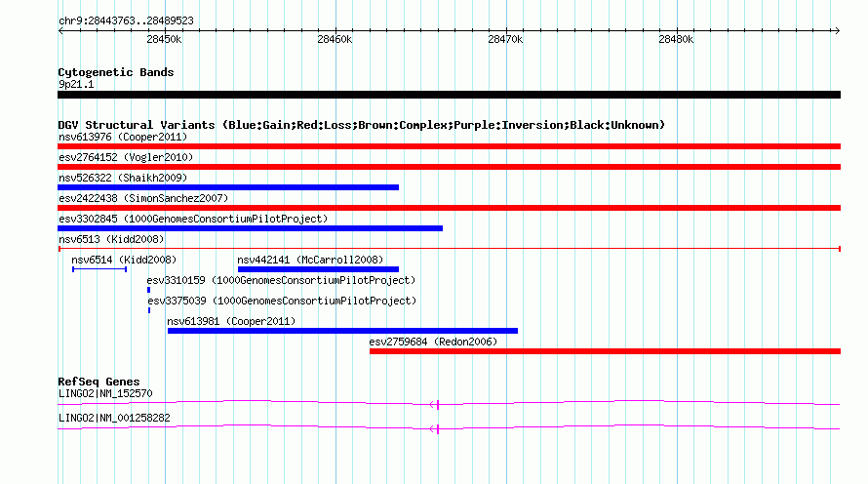The height and width of the screenshot is (484, 868).
Task: Click the right arrow of the coordinate ruler
Action: [x=837, y=30]
